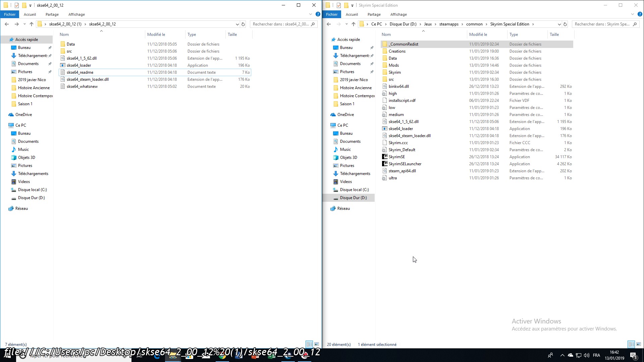Open Objets 3D in Skyrim window sidebar

[x=348, y=158]
